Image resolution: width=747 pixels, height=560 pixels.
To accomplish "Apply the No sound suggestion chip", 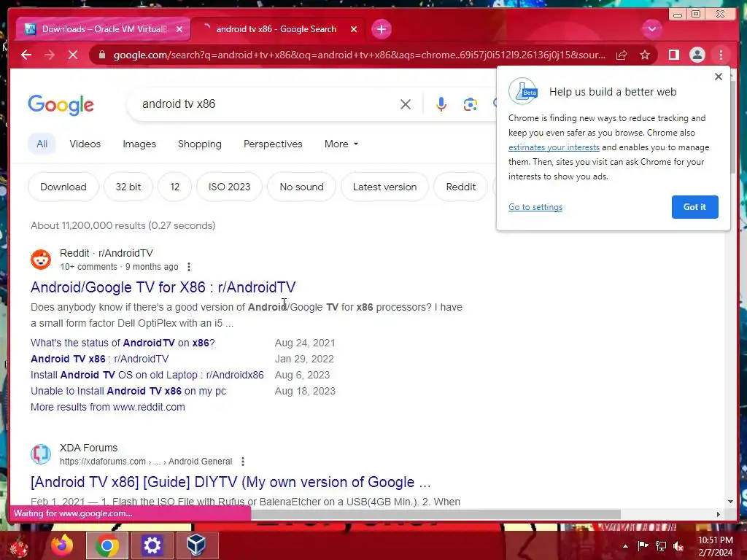I will (301, 187).
